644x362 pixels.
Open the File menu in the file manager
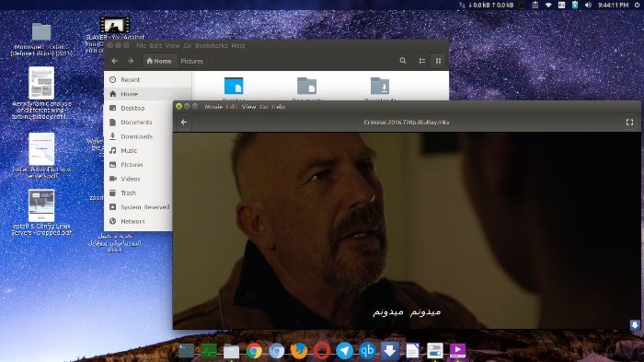(x=141, y=46)
